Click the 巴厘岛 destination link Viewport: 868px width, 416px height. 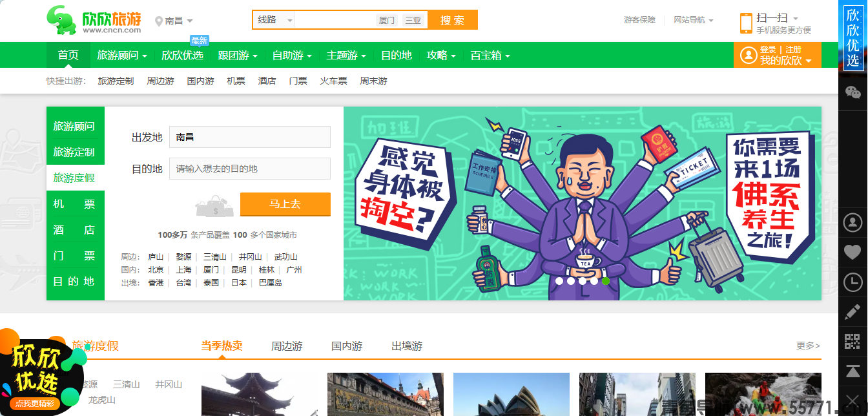tap(271, 282)
